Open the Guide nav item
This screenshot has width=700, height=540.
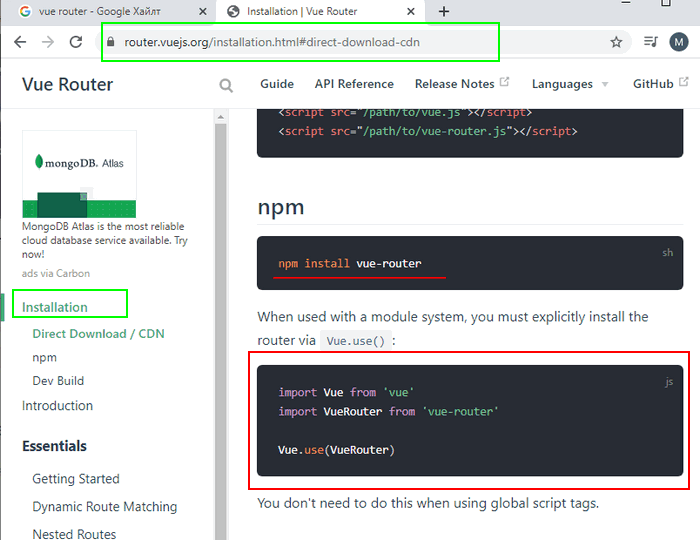tap(277, 84)
